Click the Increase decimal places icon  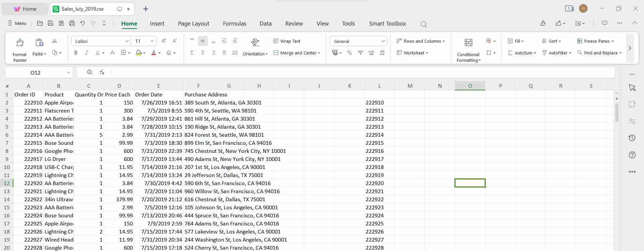(x=371, y=53)
